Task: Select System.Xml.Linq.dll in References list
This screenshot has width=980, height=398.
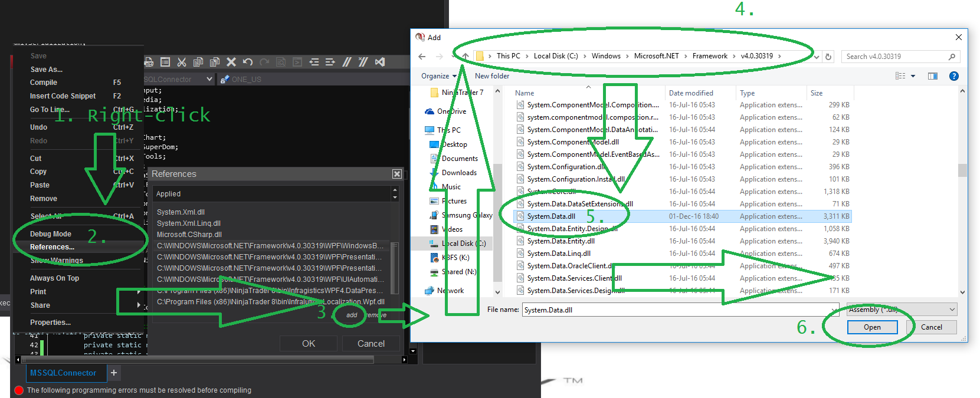Action: pos(189,223)
